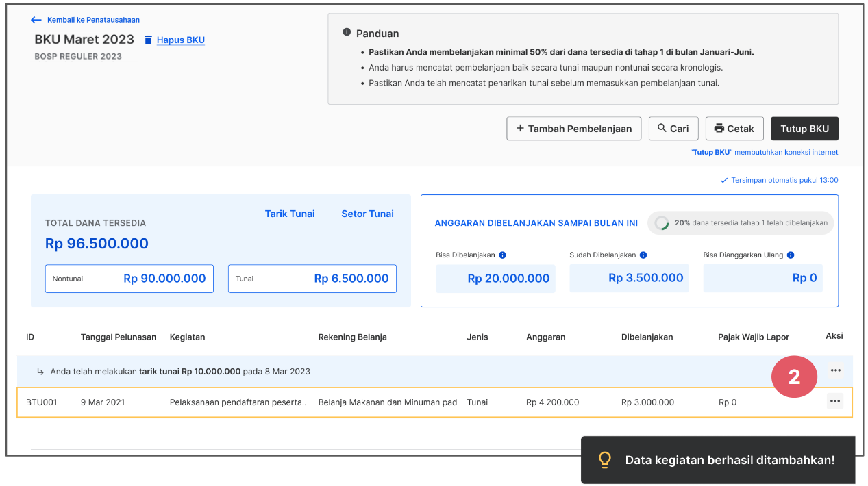Click the tarik tunai Rp 10.000.000 notice row

pos(434,371)
